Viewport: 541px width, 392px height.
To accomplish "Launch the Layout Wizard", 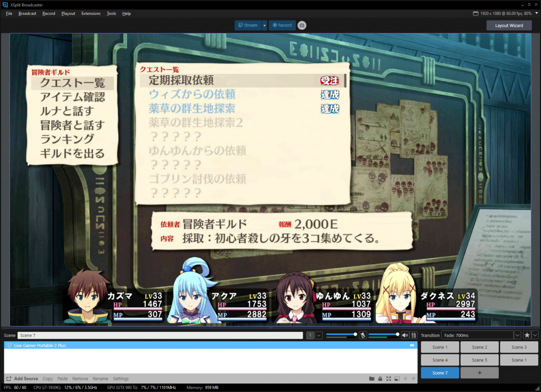I will pos(509,25).
